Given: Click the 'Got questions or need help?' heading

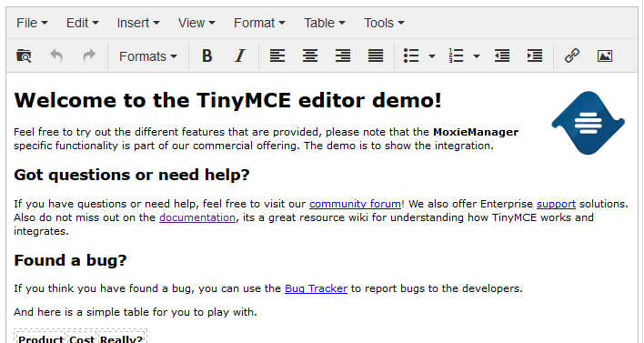Looking at the screenshot, I should [132, 175].
